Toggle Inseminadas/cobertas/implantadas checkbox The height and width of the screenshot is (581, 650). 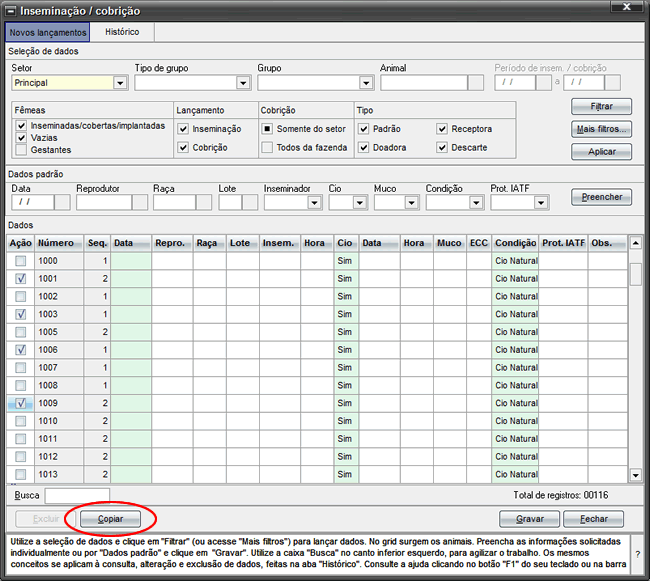click(x=21, y=126)
